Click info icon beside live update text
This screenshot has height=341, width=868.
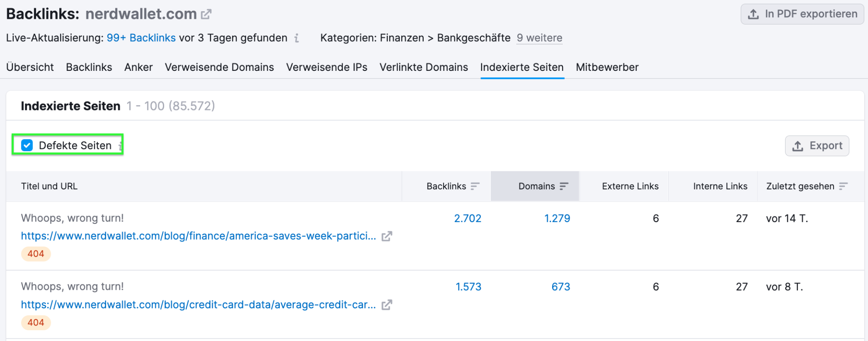296,38
